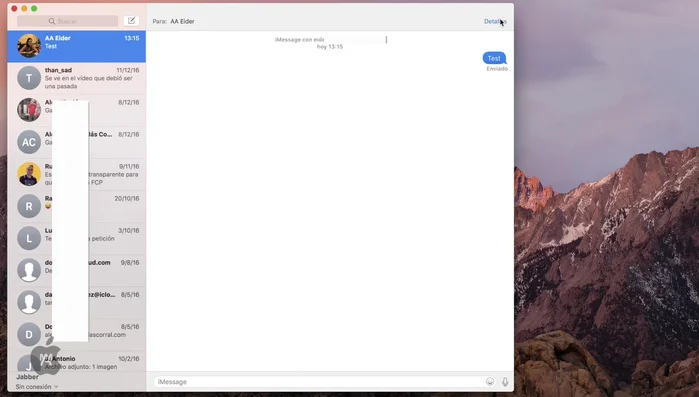The image size is (699, 397).
Task: Click the T avatar for than_sad
Action: (x=29, y=78)
